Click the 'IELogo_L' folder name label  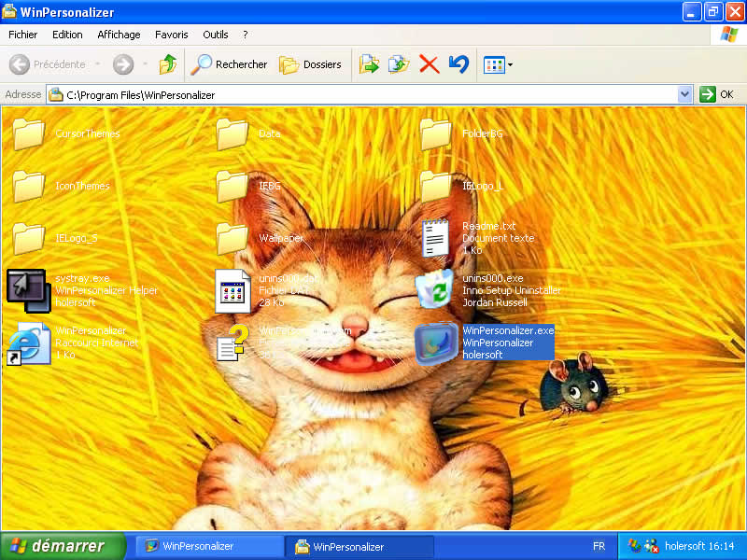click(483, 186)
